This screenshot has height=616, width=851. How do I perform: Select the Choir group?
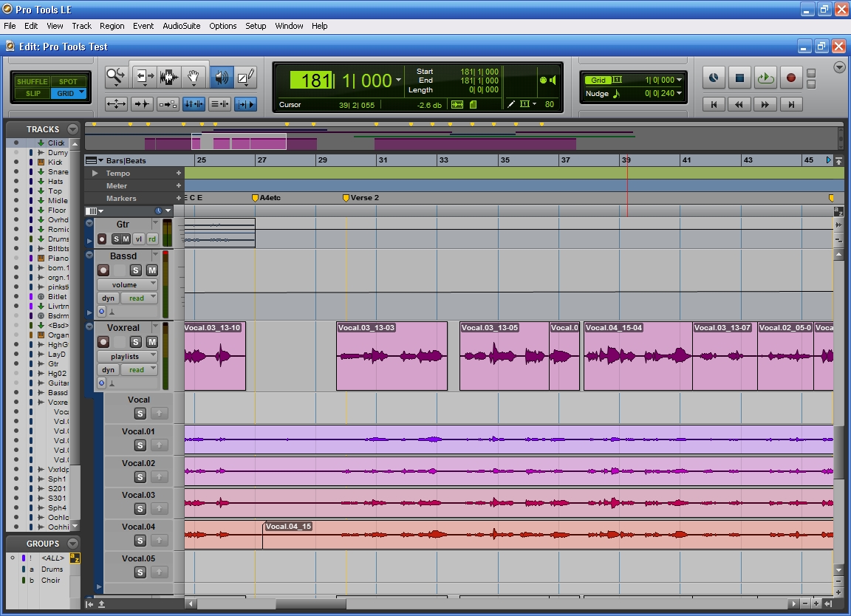tap(50, 581)
